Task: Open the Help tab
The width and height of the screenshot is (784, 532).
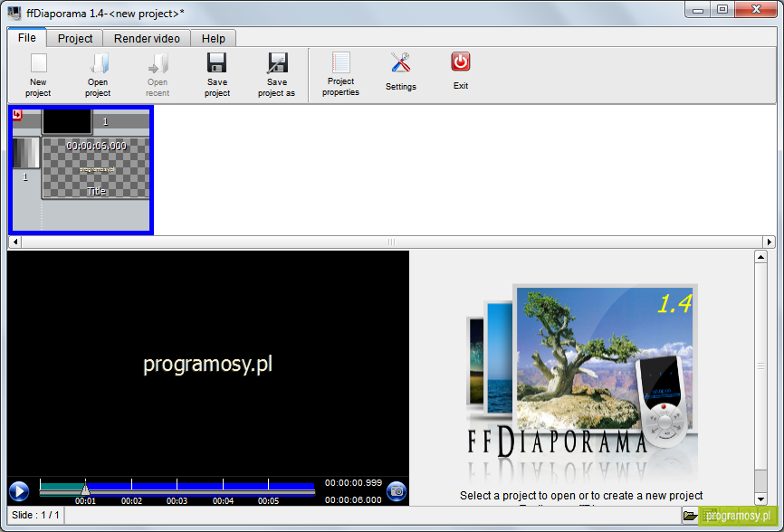Action: click(x=214, y=39)
